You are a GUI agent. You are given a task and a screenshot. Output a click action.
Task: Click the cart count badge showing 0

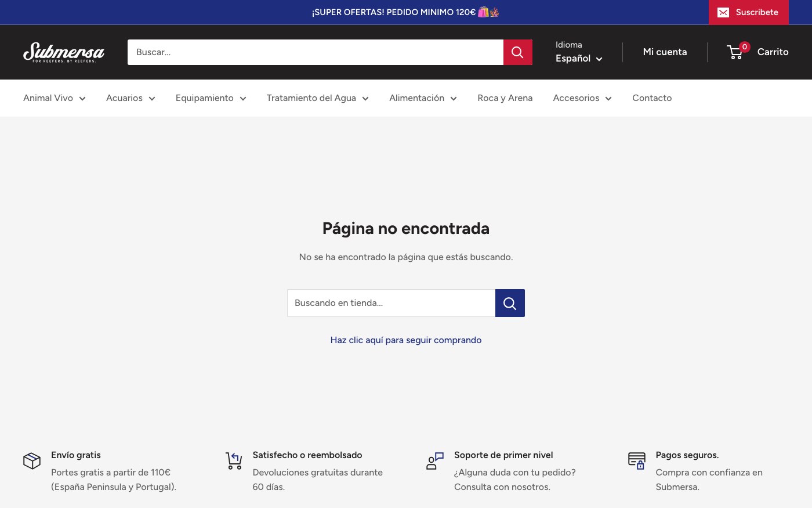[745, 46]
